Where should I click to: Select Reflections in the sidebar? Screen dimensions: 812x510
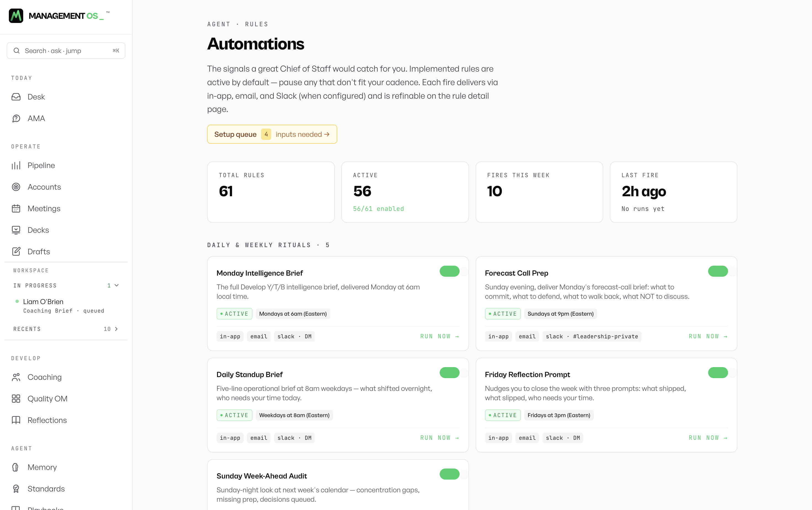tap(66, 420)
